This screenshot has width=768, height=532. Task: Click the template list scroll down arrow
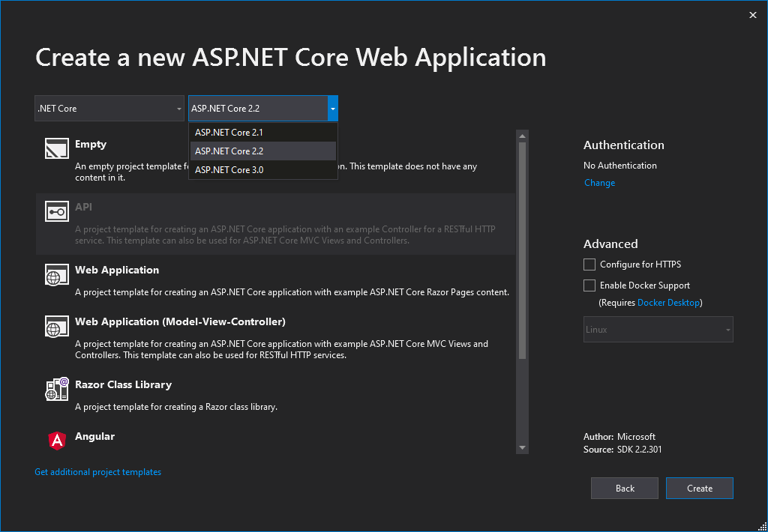click(522, 447)
